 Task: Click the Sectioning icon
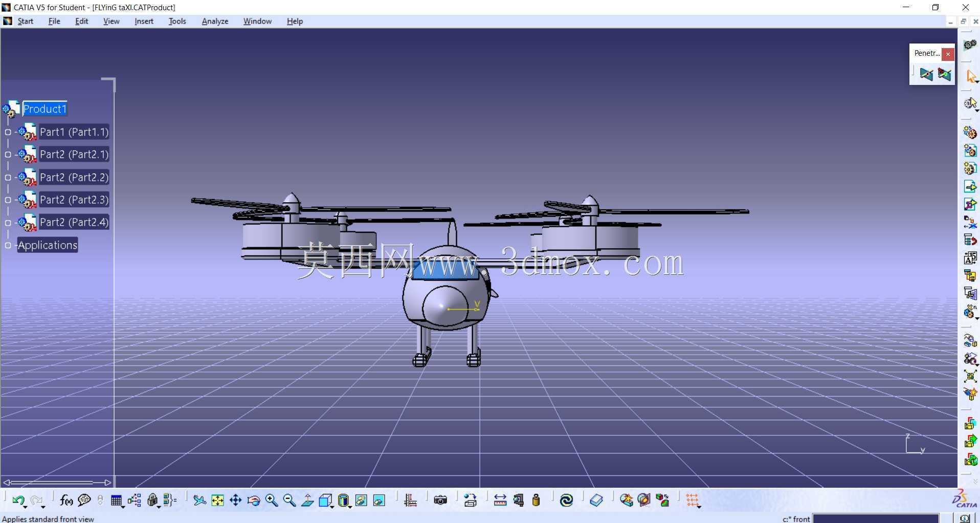click(644, 500)
